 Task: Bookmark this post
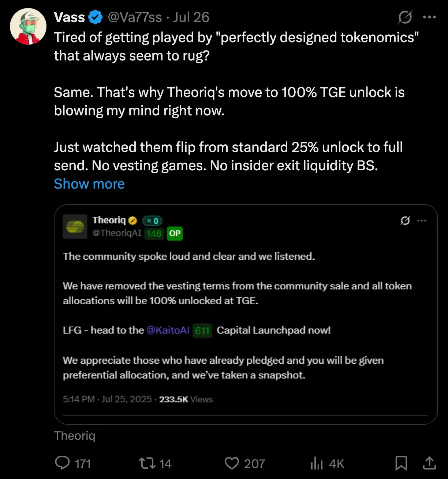pyautogui.click(x=401, y=463)
